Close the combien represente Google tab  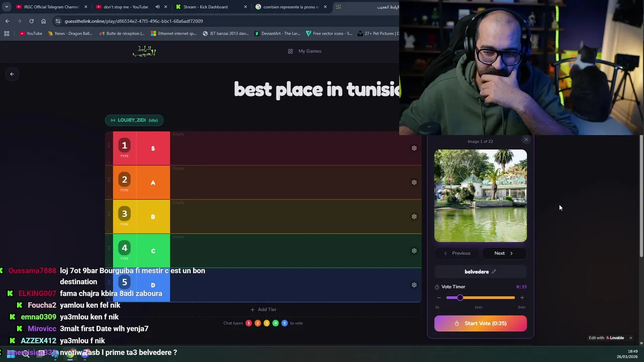325,7
